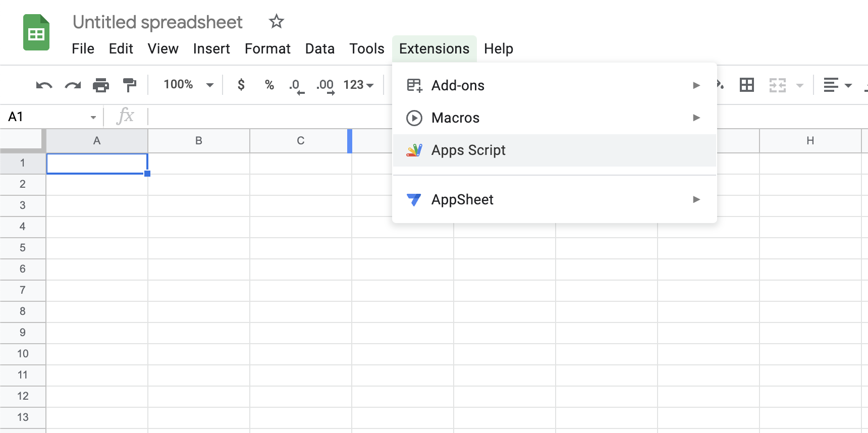Screen dimensions: 868x433
Task: Open the Google Sheets home icon
Action: click(36, 33)
